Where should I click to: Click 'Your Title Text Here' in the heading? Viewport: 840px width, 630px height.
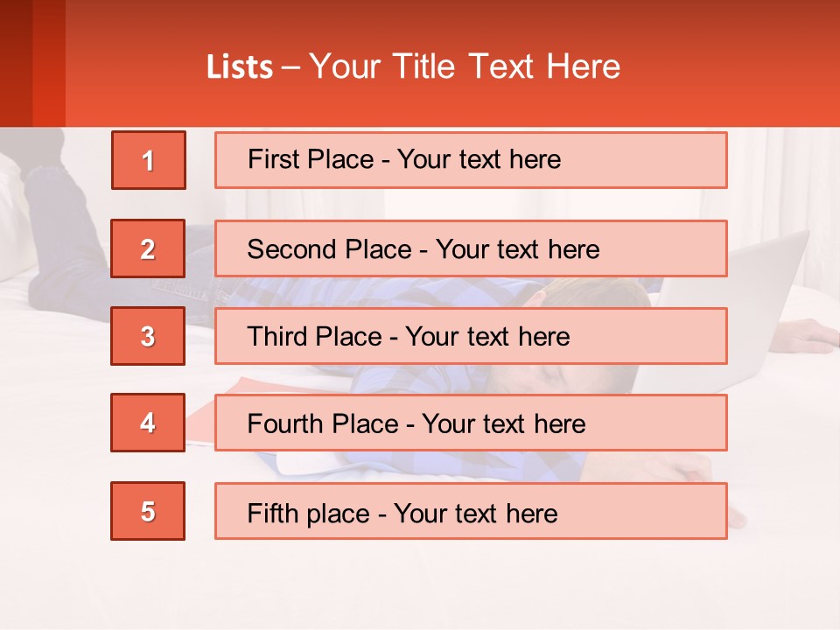coord(465,66)
